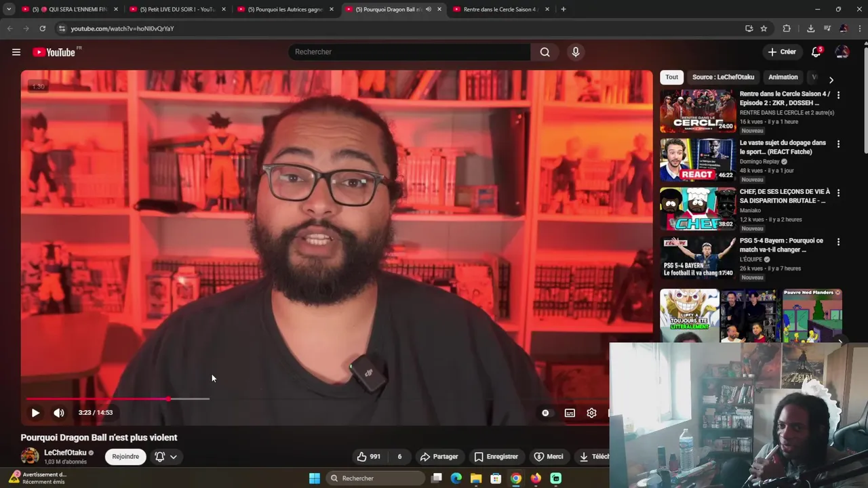Screen dimensions: 868x488
Task: Click the red scrubber handle on timeline
Action: [168, 399]
